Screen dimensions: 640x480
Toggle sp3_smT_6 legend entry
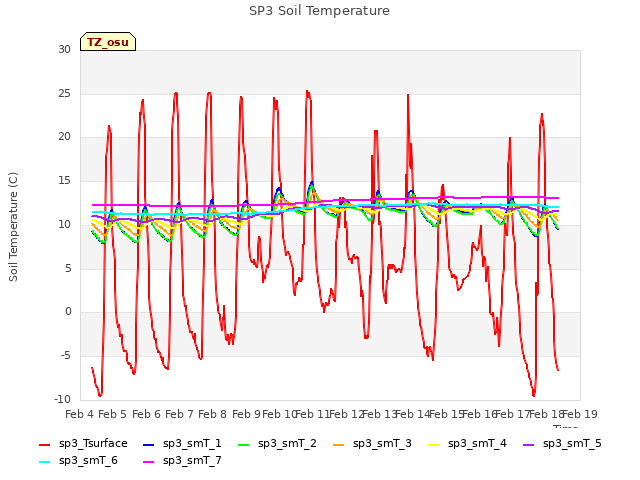pyautogui.click(x=78, y=461)
